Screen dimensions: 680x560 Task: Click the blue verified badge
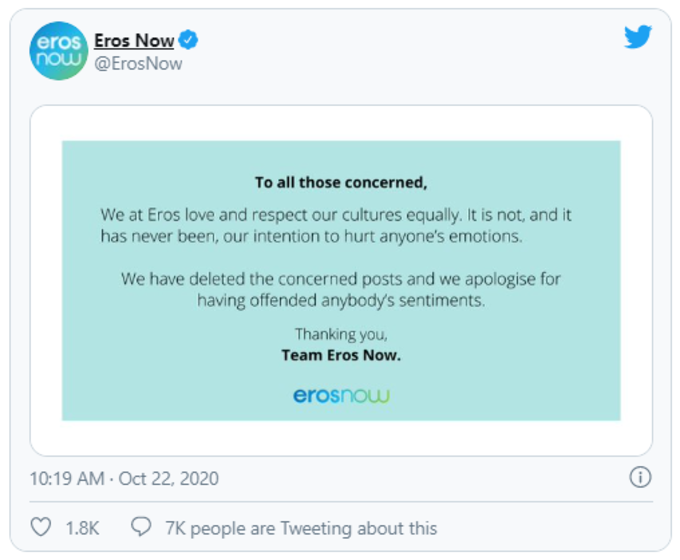click(188, 40)
